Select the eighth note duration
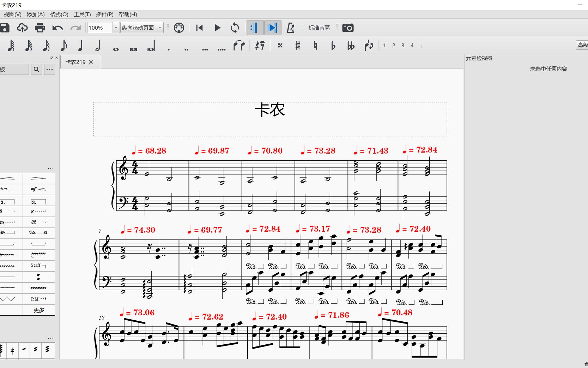The width and height of the screenshot is (588, 368). [63, 46]
